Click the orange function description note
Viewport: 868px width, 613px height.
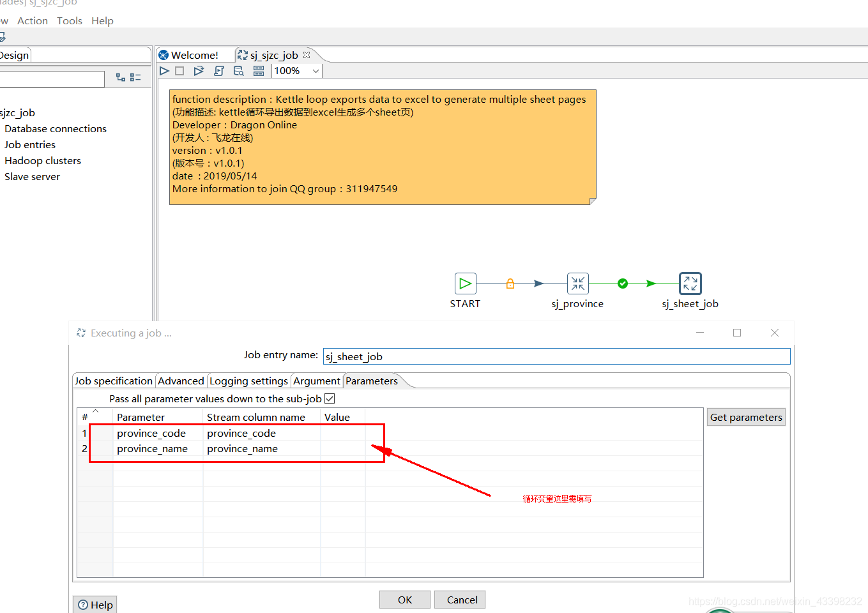point(383,147)
